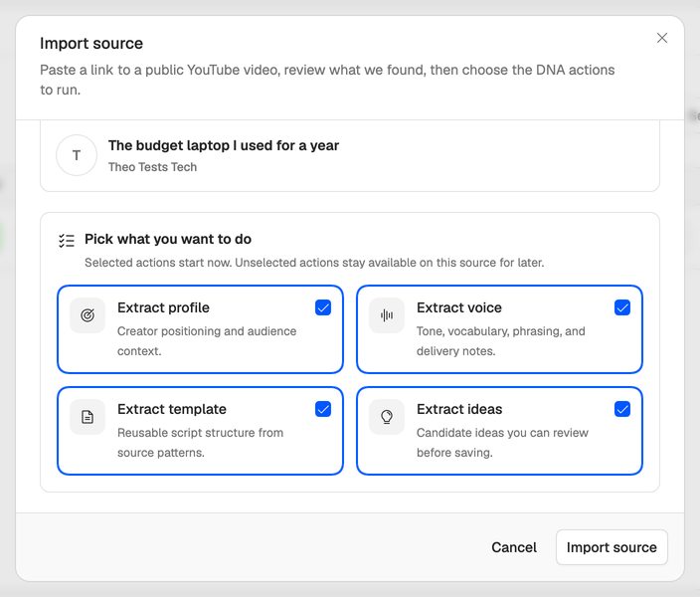700x597 pixels.
Task: Click 'Tone, vocabulary, phrasing' description text
Action: (x=500, y=341)
